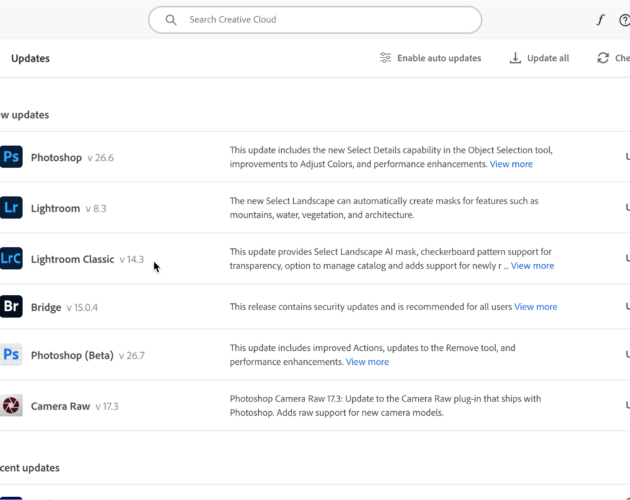Click the Camera Raw aperture icon
Image resolution: width=630 pixels, height=500 pixels.
click(x=11, y=405)
